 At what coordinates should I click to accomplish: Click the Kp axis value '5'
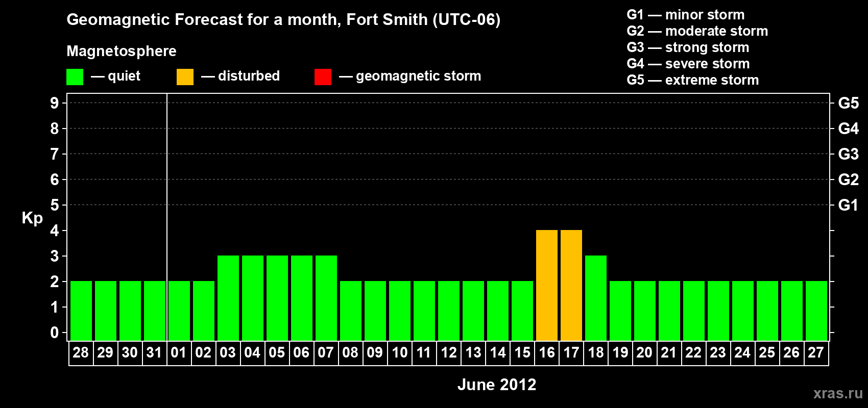click(x=55, y=205)
